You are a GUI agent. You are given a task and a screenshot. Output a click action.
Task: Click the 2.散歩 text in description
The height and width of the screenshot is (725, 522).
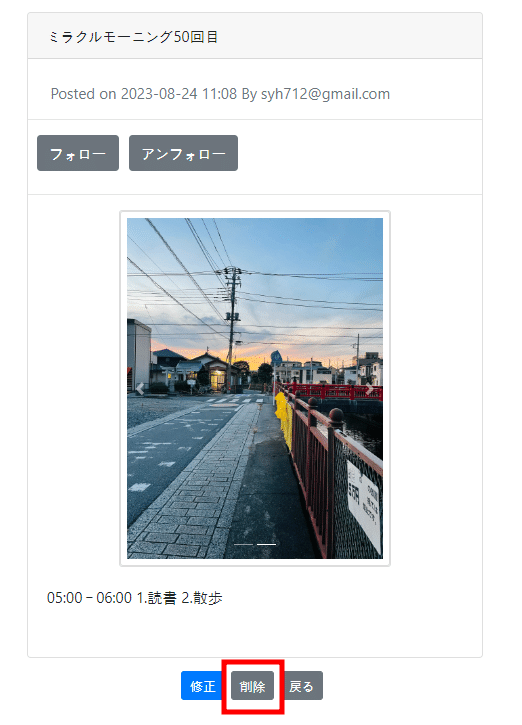[202, 598]
